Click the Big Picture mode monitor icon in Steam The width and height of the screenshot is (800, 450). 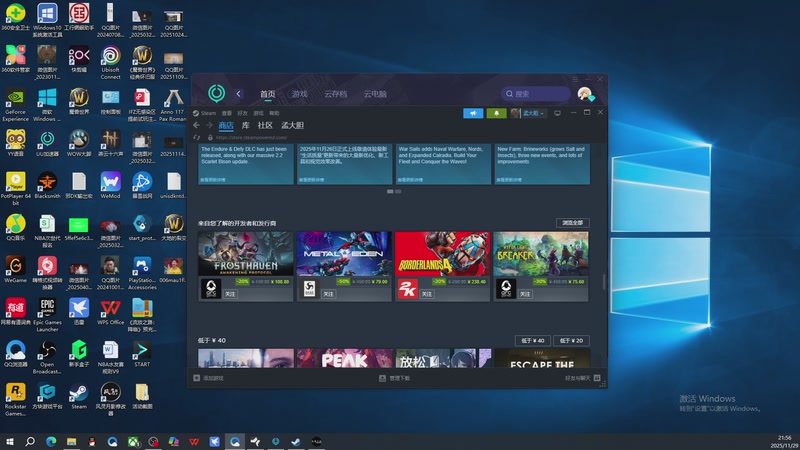click(x=557, y=113)
